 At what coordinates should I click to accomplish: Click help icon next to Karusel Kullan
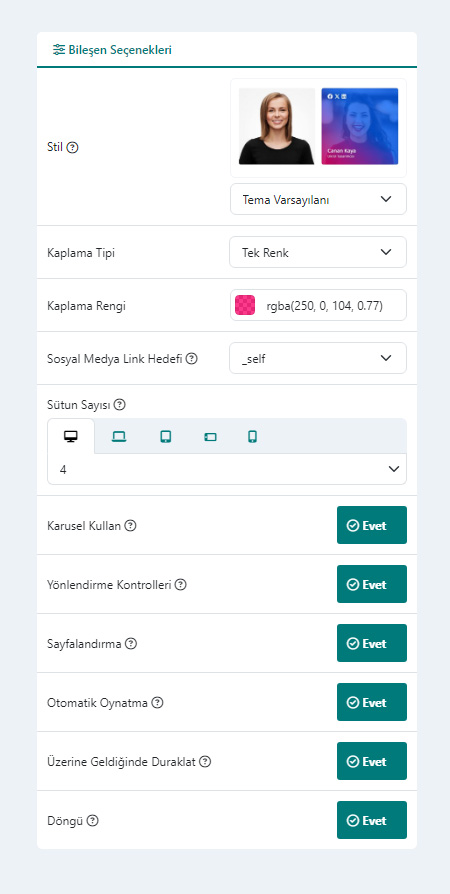[131, 526]
